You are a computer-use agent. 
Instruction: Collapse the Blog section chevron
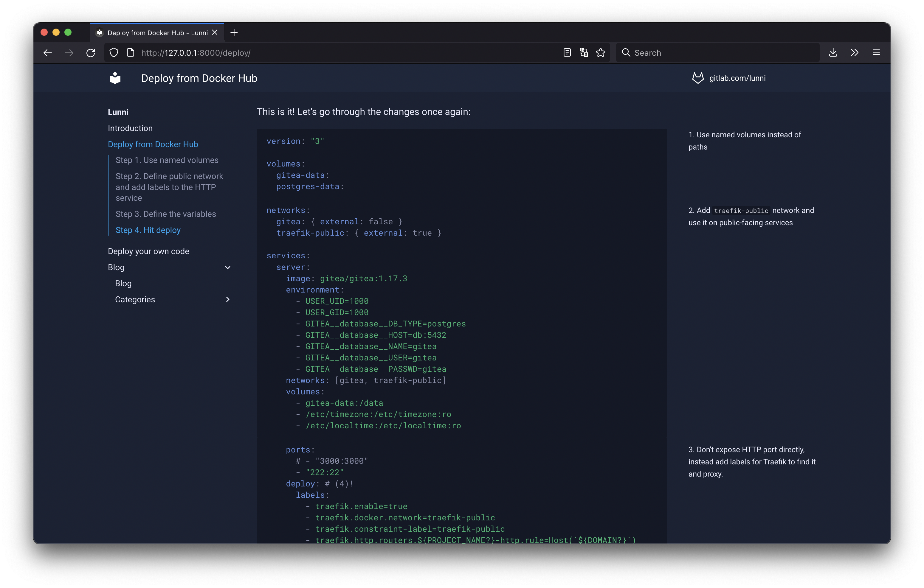point(227,267)
